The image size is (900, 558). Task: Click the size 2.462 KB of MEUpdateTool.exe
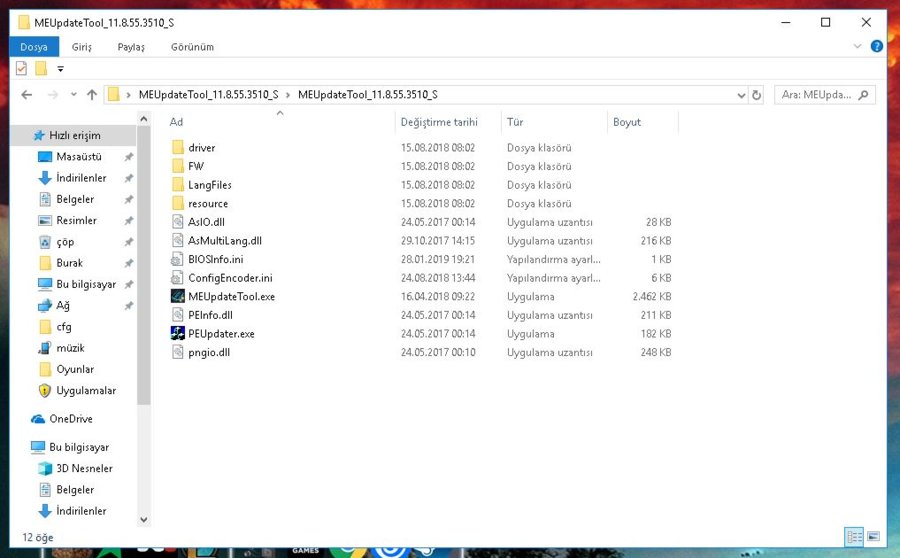pyautogui.click(x=652, y=297)
